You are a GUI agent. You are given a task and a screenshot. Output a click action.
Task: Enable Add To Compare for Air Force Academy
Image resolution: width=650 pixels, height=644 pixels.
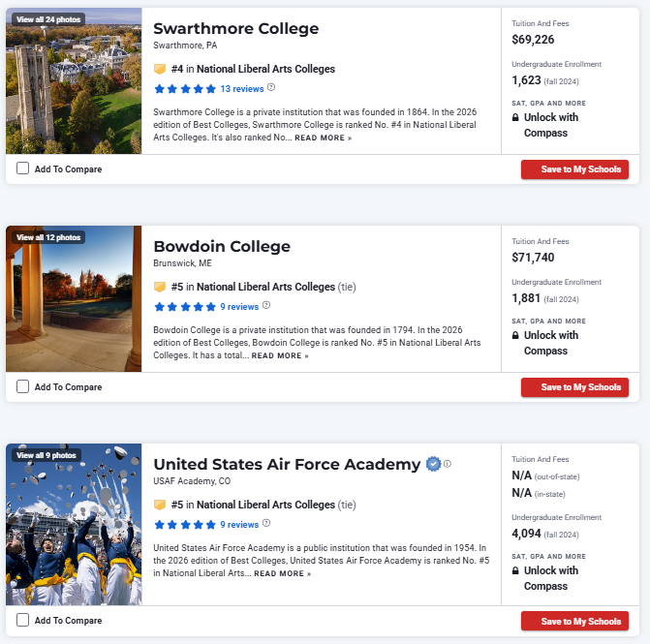(23, 621)
